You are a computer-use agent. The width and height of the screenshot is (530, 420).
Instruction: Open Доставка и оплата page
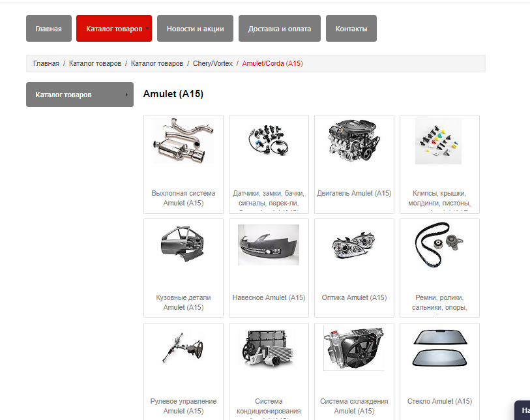[x=280, y=29]
